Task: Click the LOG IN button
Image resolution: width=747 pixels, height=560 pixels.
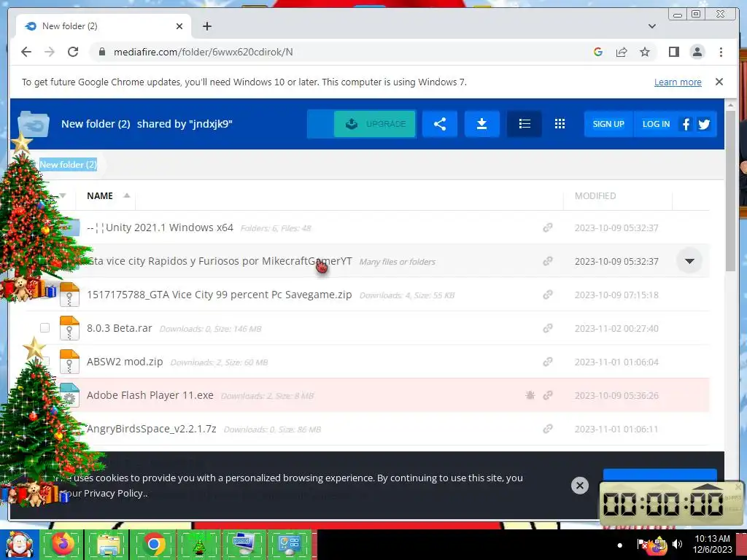Action: [x=656, y=124]
